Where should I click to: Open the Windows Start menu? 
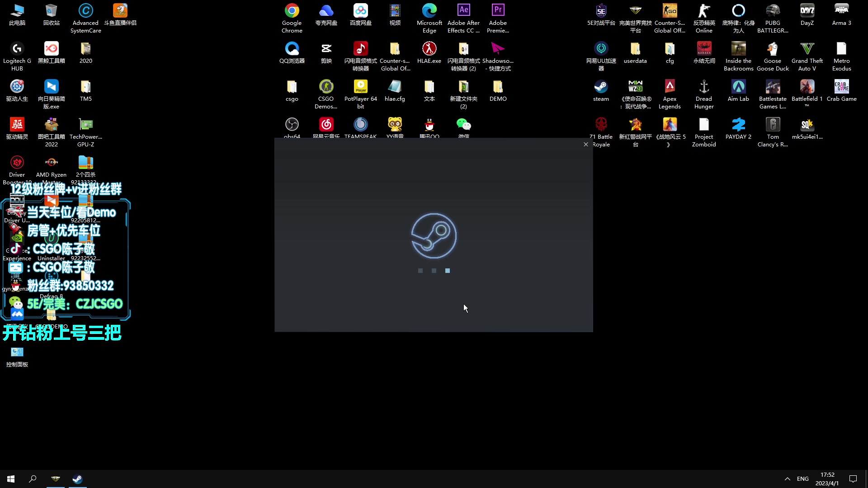(x=11, y=479)
